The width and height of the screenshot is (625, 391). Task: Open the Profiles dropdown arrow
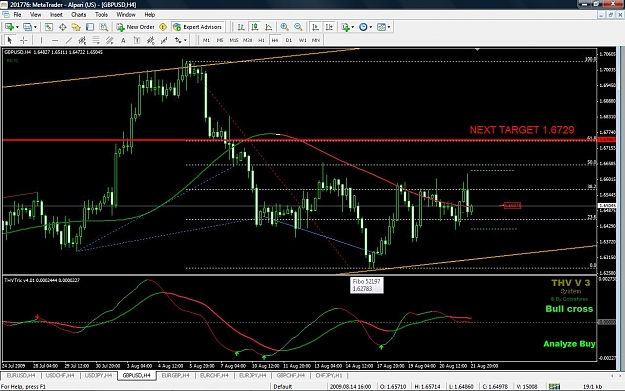(x=35, y=27)
